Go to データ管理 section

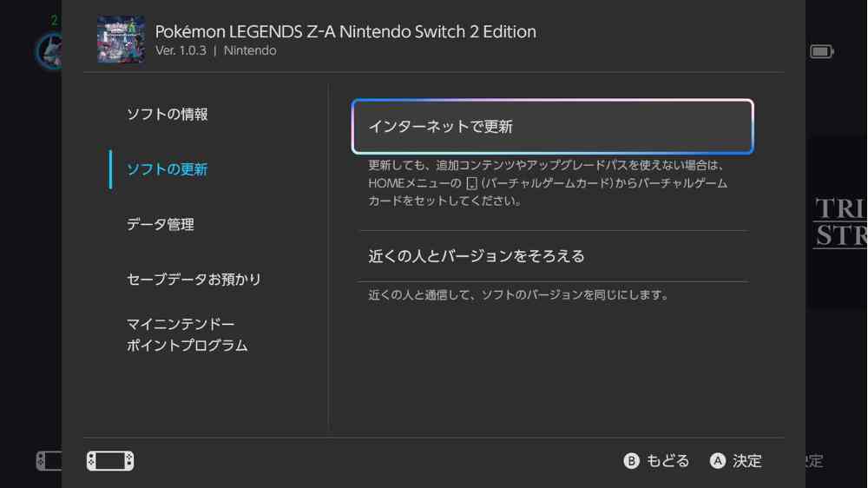[160, 224]
